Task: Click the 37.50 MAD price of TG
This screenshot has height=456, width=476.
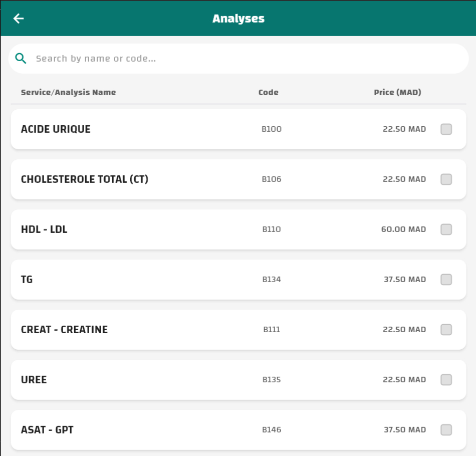Action: coord(404,280)
